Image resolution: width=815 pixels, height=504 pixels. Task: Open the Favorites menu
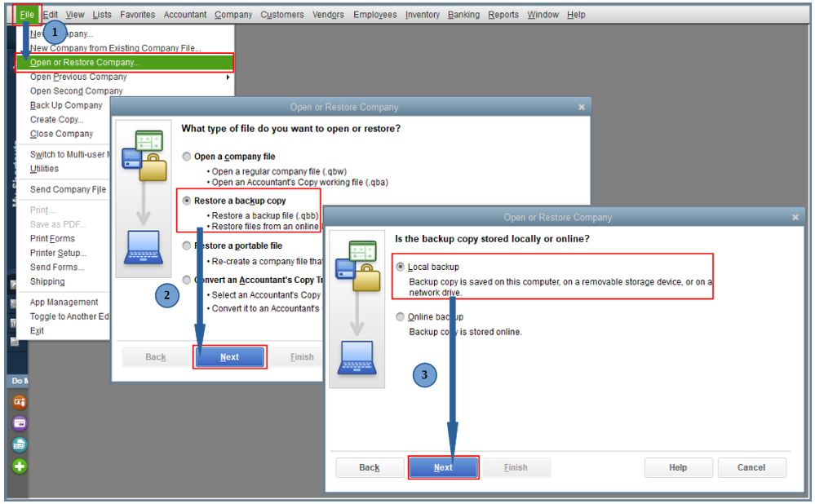(x=137, y=15)
